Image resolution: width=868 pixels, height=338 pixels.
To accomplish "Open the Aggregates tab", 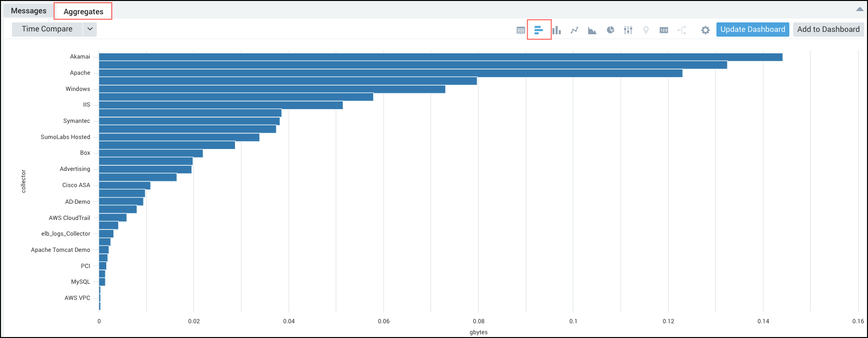I will 83,11.
